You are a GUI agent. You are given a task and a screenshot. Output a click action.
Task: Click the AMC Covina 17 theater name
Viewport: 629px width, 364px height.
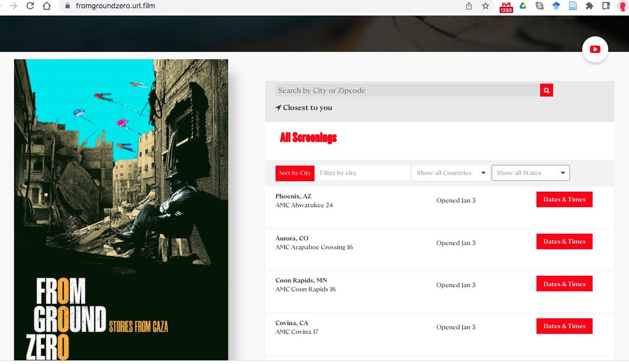[x=297, y=332]
